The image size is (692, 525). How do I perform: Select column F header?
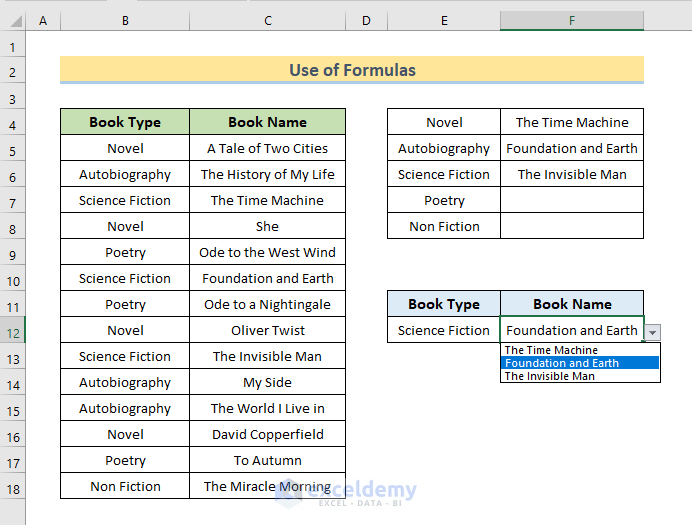[x=572, y=21]
